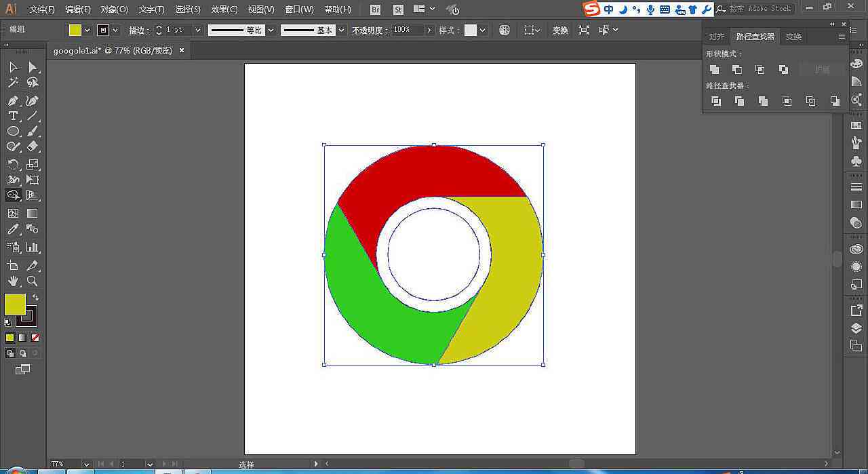The width and height of the screenshot is (868, 474).
Task: Open the stroke weight 1 pt dropdown
Action: click(198, 30)
